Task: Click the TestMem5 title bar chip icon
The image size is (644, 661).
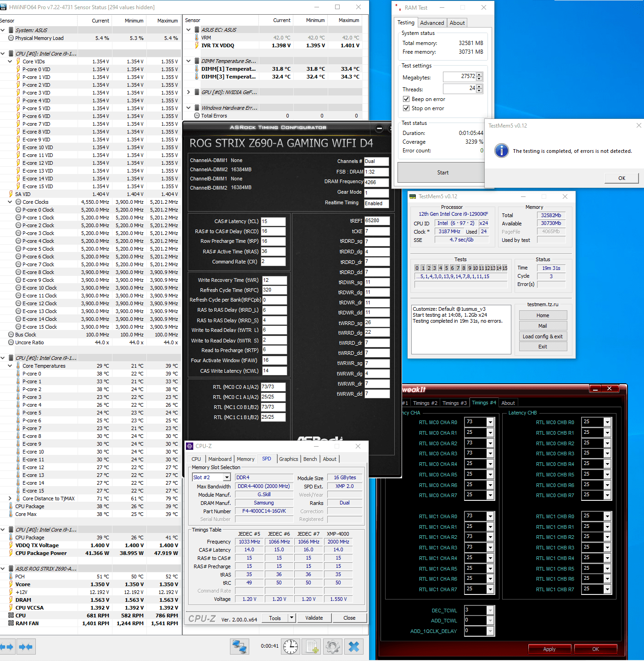Action: [413, 196]
